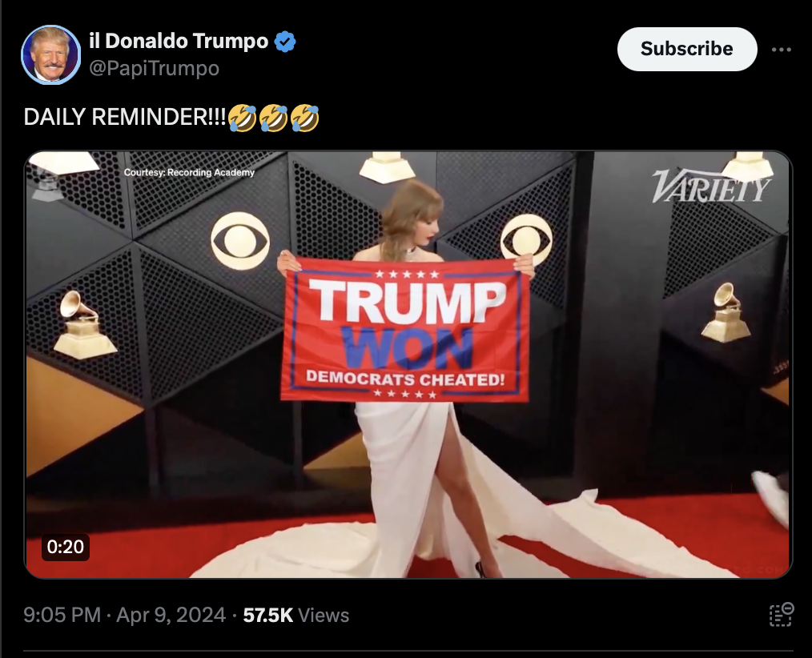This screenshot has height=658, width=812.
Task: View the 57.5K Views analytics
Action: pos(296,615)
